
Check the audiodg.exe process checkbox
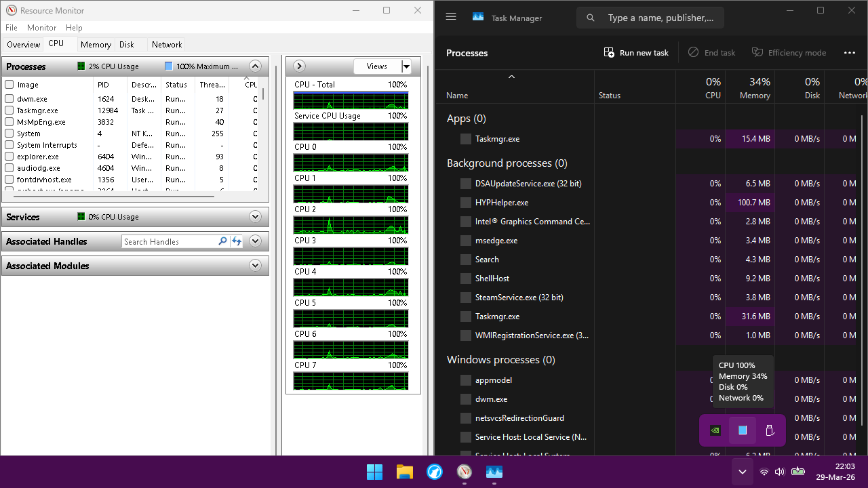[9, 168]
